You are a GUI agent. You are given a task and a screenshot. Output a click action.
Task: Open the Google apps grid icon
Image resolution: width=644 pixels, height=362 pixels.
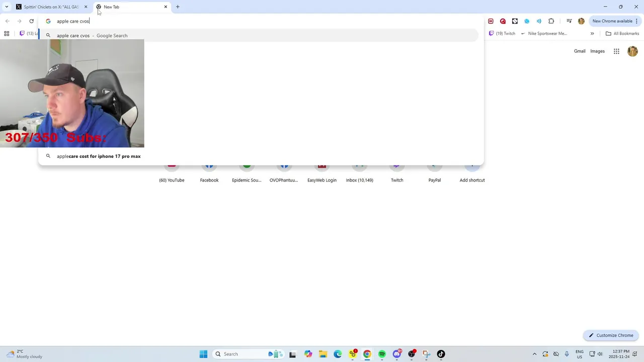(x=616, y=51)
